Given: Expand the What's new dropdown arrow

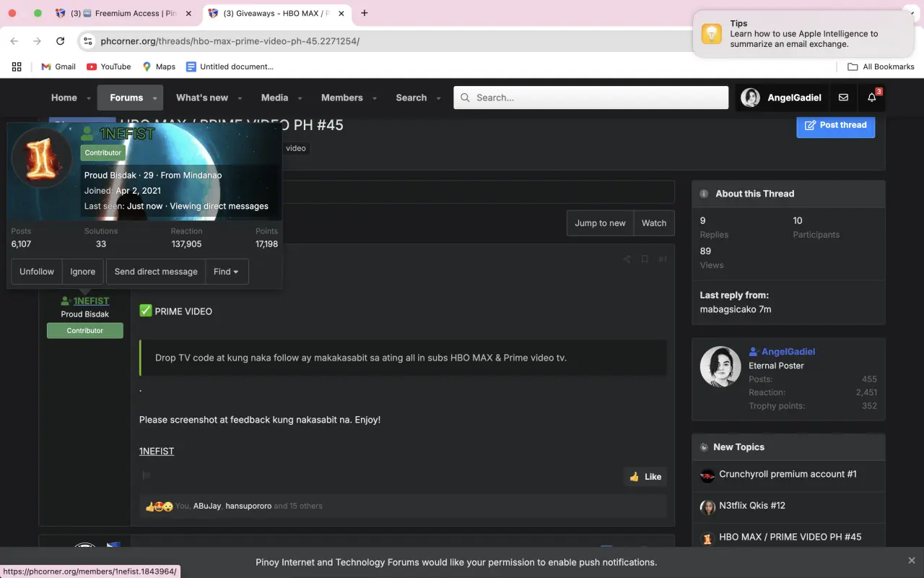Looking at the screenshot, I should click(x=240, y=98).
